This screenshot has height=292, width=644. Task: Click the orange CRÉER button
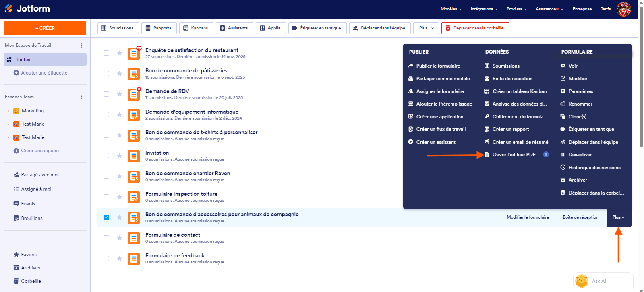tap(45, 28)
